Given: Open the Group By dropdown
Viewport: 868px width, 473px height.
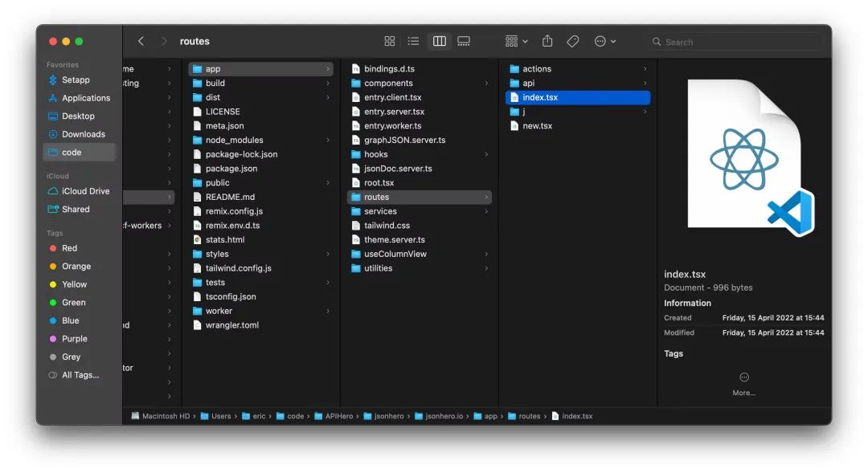Looking at the screenshot, I should pyautogui.click(x=516, y=41).
